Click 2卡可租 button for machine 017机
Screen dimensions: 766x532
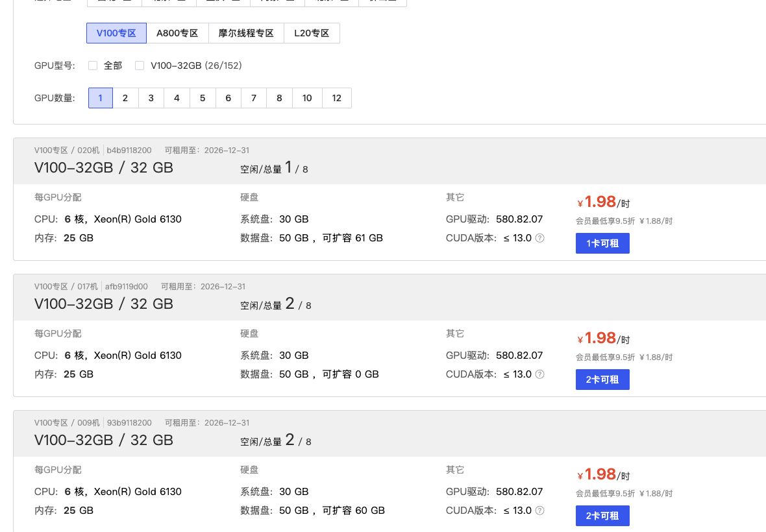(602, 380)
